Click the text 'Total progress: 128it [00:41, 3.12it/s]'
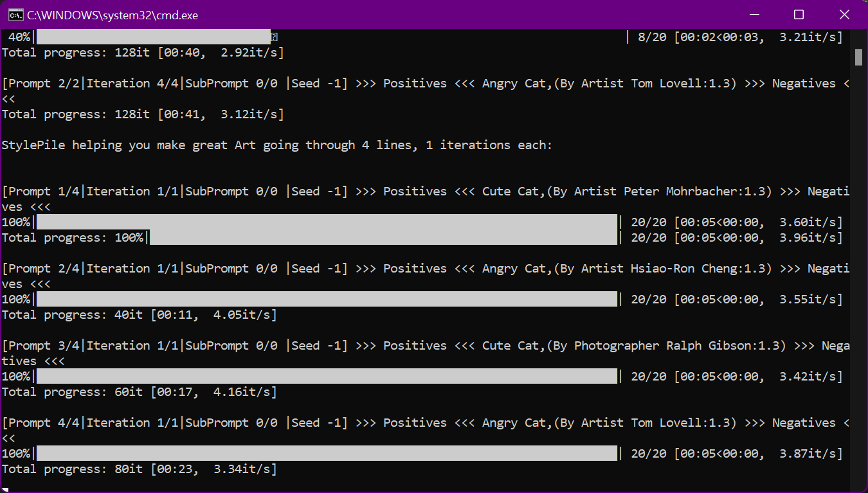Viewport: 868px width, 493px height. point(143,114)
